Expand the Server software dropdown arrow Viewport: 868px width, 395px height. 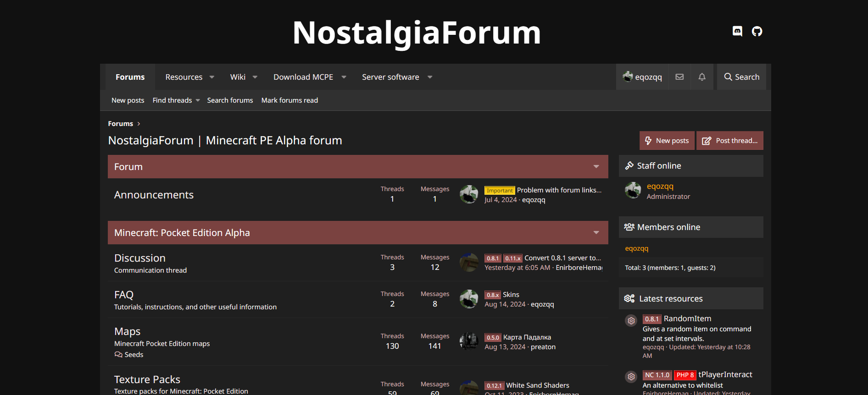430,77
